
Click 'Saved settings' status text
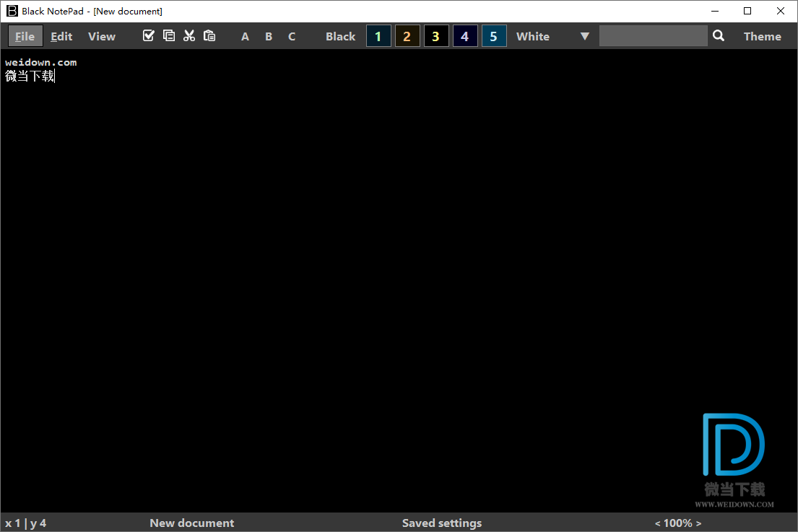[x=442, y=523]
